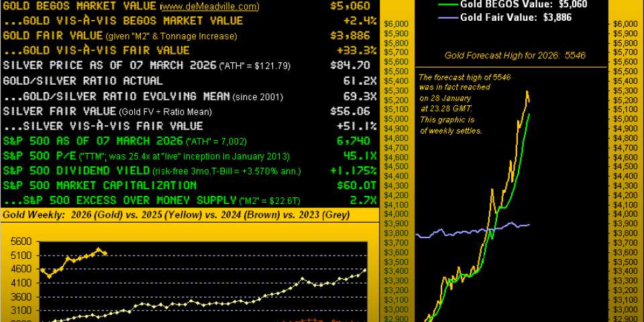Click the S&P 500 Market Capitalization row label

click(x=100, y=185)
